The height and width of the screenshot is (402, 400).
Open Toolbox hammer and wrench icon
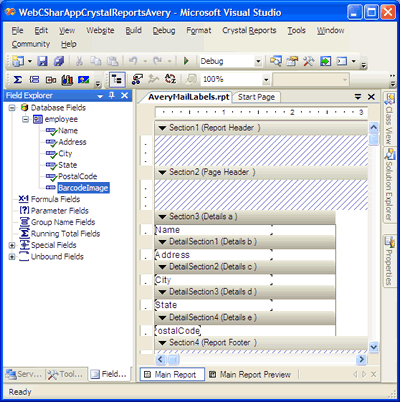coord(309,61)
